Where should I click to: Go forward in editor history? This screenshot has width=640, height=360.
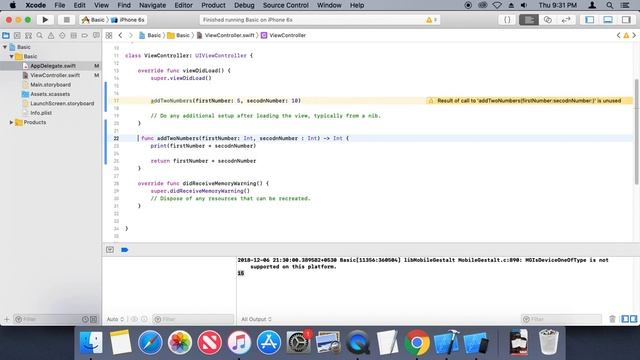[131, 36]
